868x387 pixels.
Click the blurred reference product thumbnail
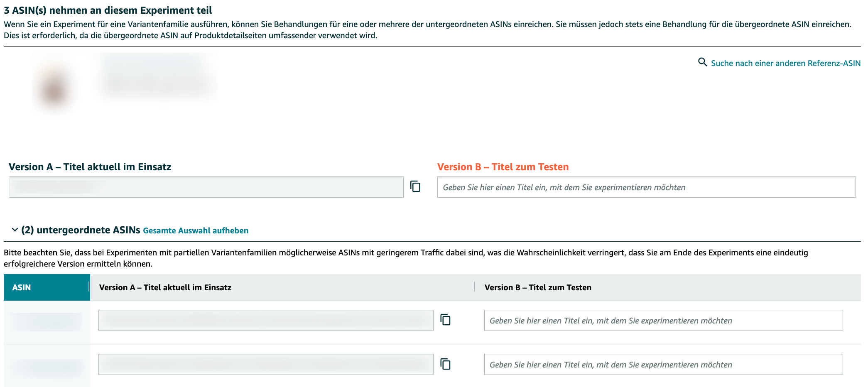tap(55, 86)
